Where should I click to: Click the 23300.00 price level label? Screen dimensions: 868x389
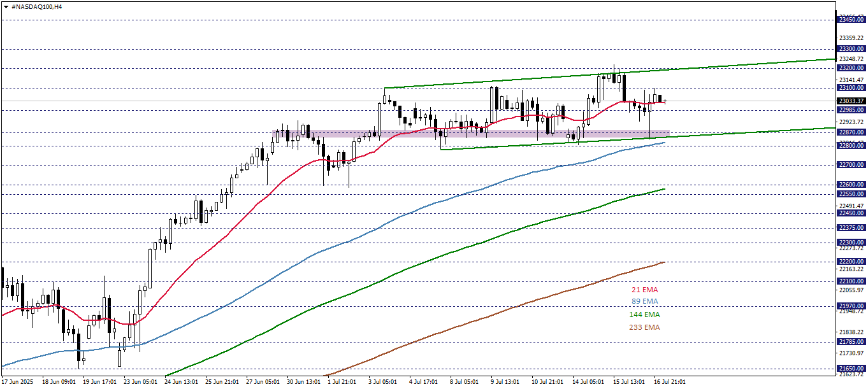click(851, 48)
